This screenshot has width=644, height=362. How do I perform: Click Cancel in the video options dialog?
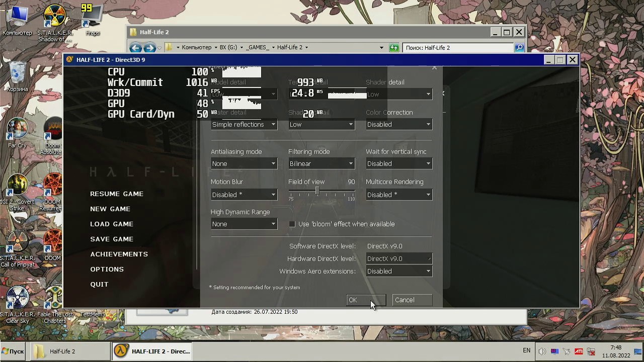tap(412, 300)
